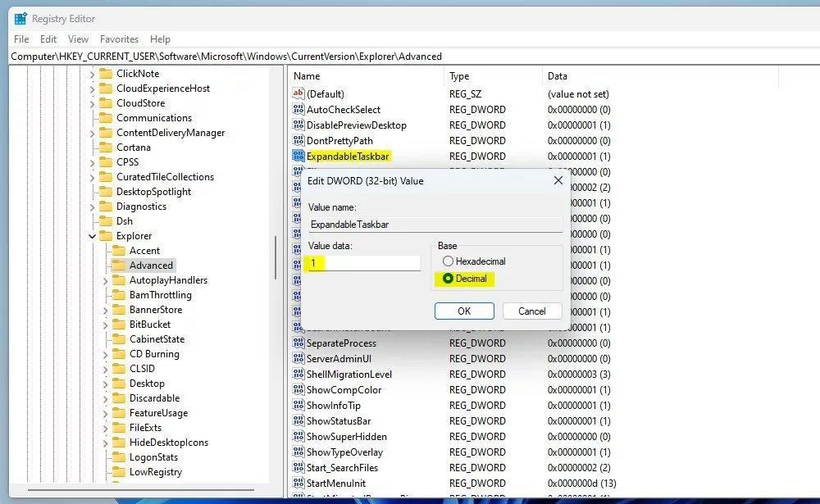Image resolution: width=820 pixels, height=504 pixels.
Task: Click the Desktop folder icon
Action: [x=119, y=384]
